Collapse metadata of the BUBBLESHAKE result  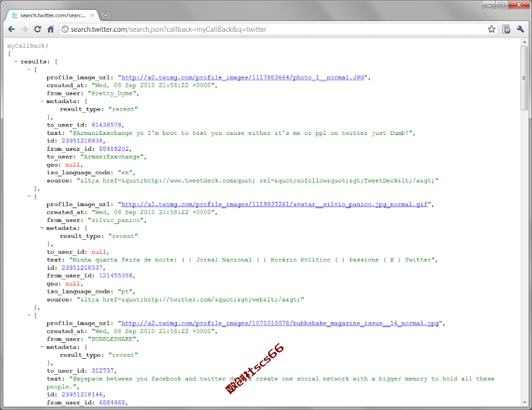pos(42,347)
